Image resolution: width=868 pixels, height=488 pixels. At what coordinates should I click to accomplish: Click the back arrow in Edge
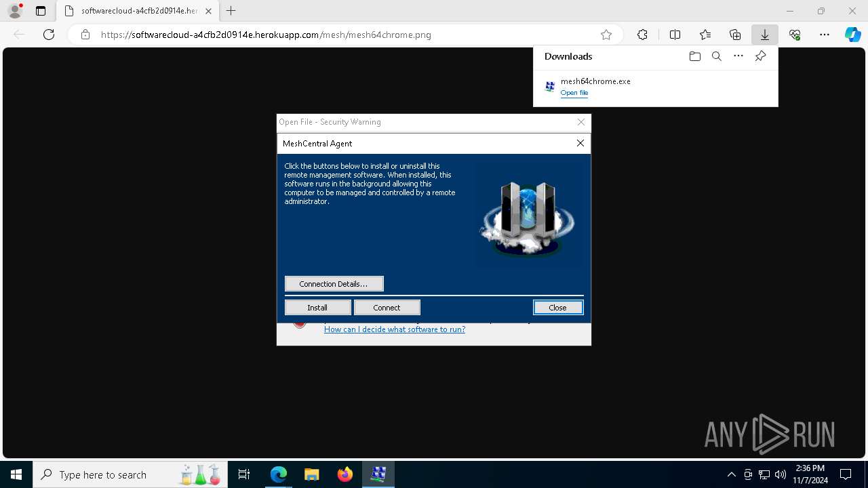point(19,35)
